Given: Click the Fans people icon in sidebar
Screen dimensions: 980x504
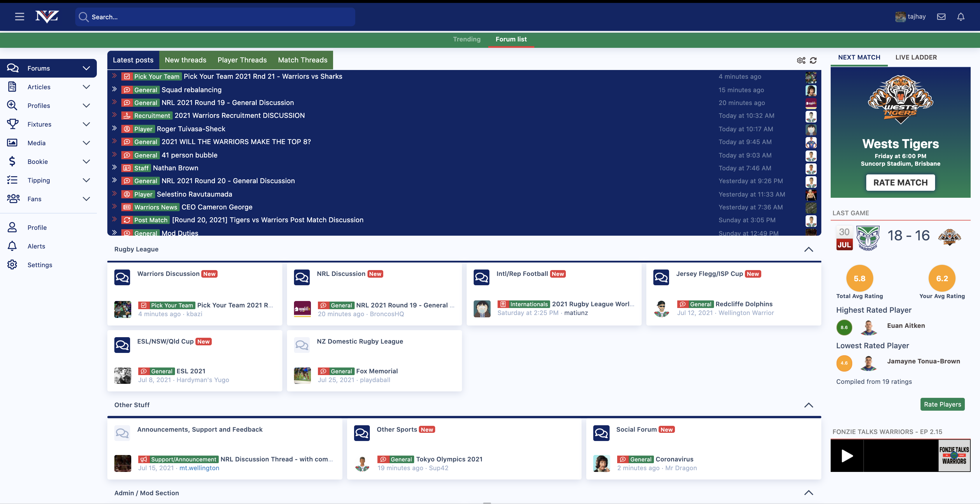Looking at the screenshot, I should coord(13,199).
